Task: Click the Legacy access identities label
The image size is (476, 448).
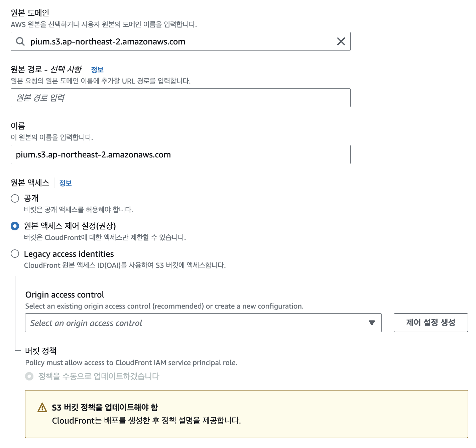Action: click(69, 254)
